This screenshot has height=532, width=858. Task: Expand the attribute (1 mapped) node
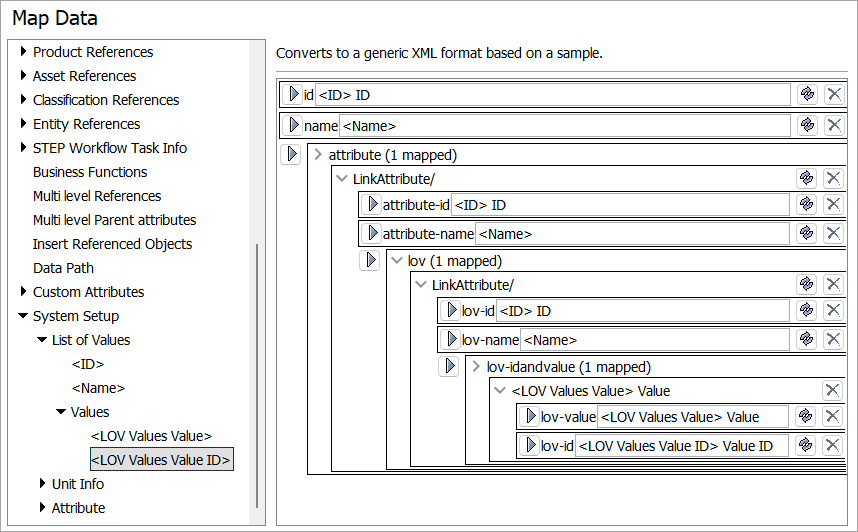pos(317,155)
